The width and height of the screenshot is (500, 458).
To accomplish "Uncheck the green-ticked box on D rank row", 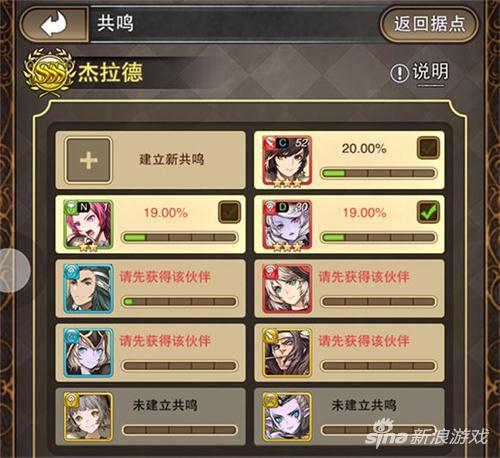I will 428,212.
